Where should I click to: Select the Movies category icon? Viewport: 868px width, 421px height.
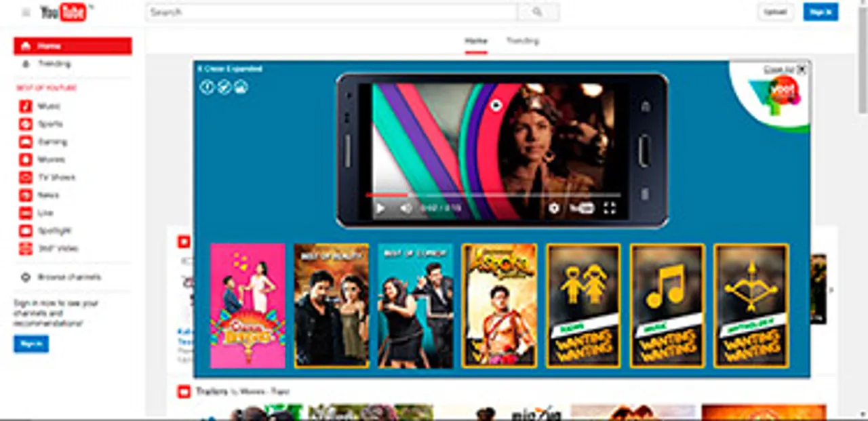click(x=25, y=159)
